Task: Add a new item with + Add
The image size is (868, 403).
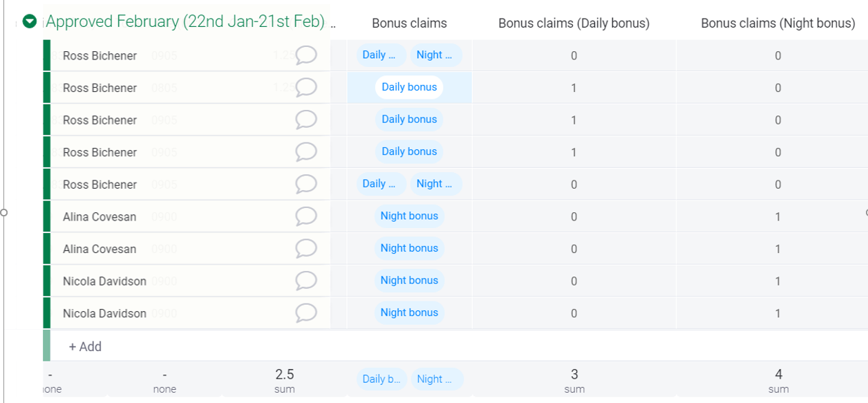Action: click(85, 346)
